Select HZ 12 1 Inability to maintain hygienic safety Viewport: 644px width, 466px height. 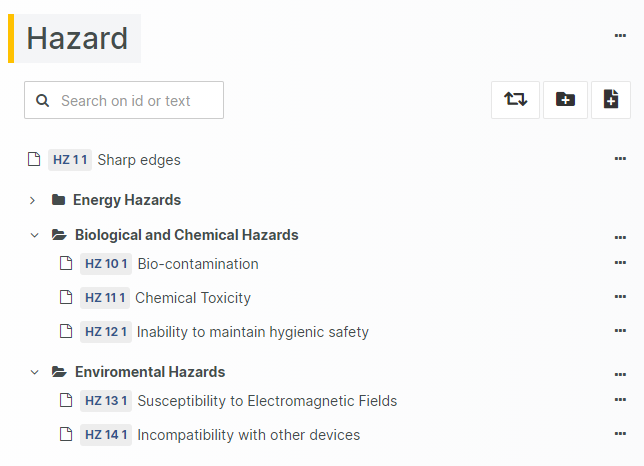[x=252, y=332]
